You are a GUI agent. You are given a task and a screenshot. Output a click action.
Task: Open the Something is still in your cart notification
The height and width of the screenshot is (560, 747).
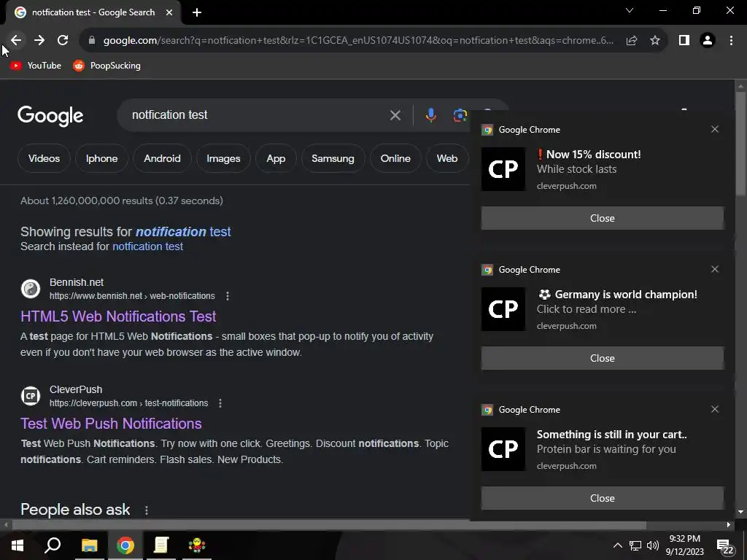pyautogui.click(x=603, y=449)
